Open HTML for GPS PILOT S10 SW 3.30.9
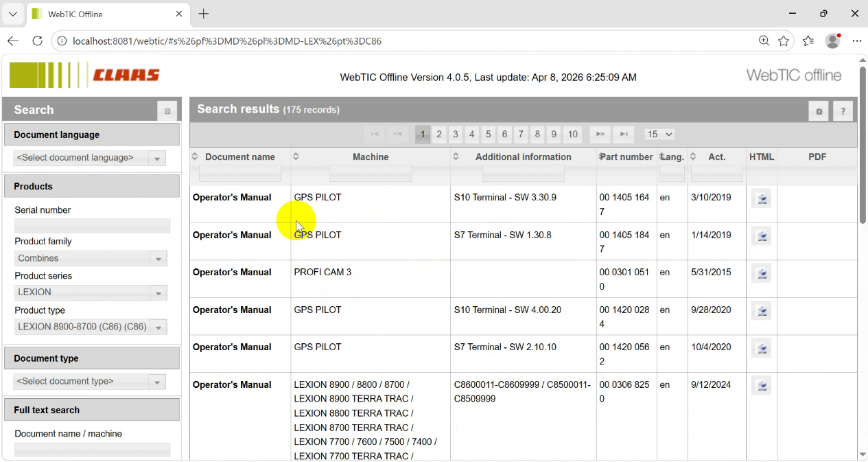The height and width of the screenshot is (462, 868). pos(761,199)
